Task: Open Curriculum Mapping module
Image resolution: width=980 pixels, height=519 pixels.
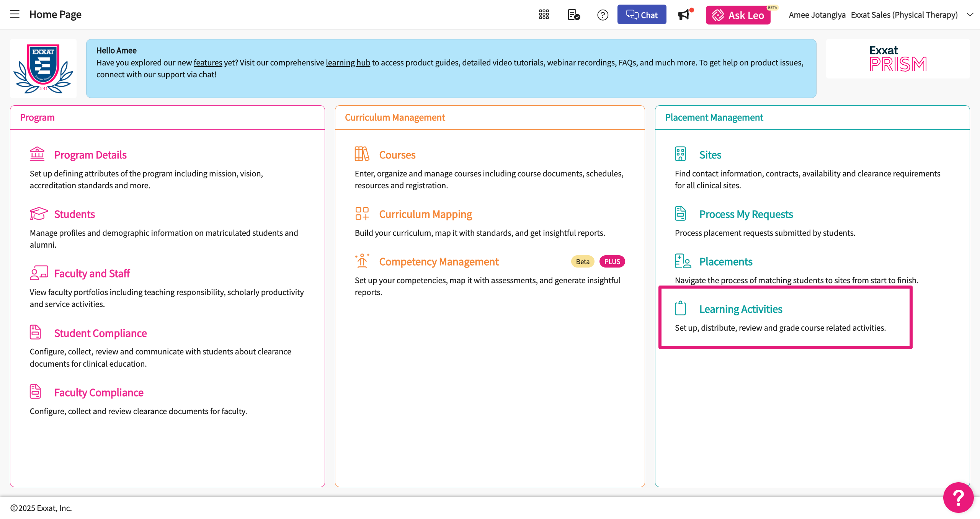Action: [425, 214]
